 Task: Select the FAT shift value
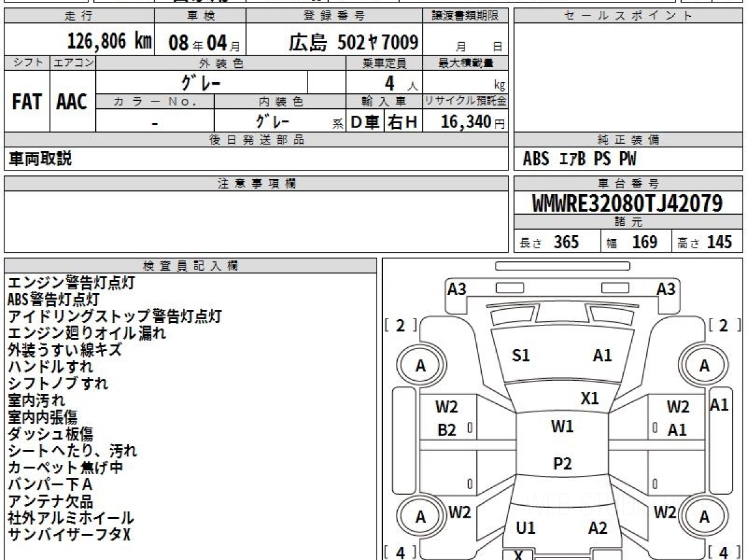[x=27, y=101]
